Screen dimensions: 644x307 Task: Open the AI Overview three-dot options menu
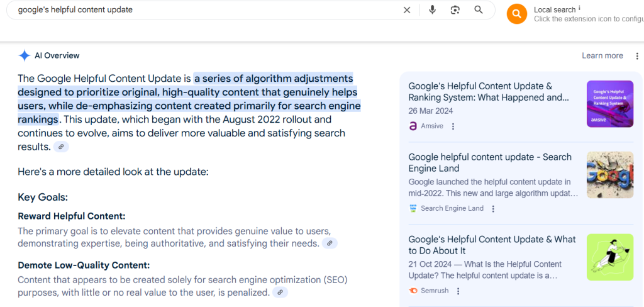pyautogui.click(x=637, y=56)
